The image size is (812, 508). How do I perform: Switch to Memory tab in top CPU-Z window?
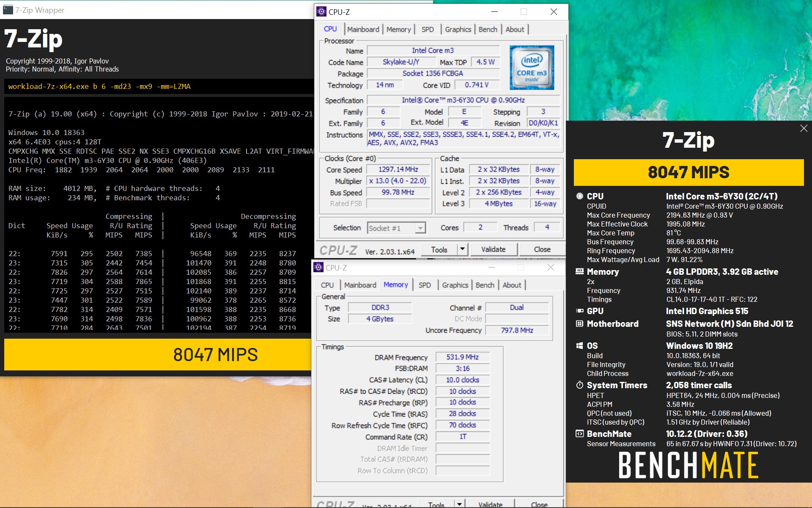(x=398, y=29)
